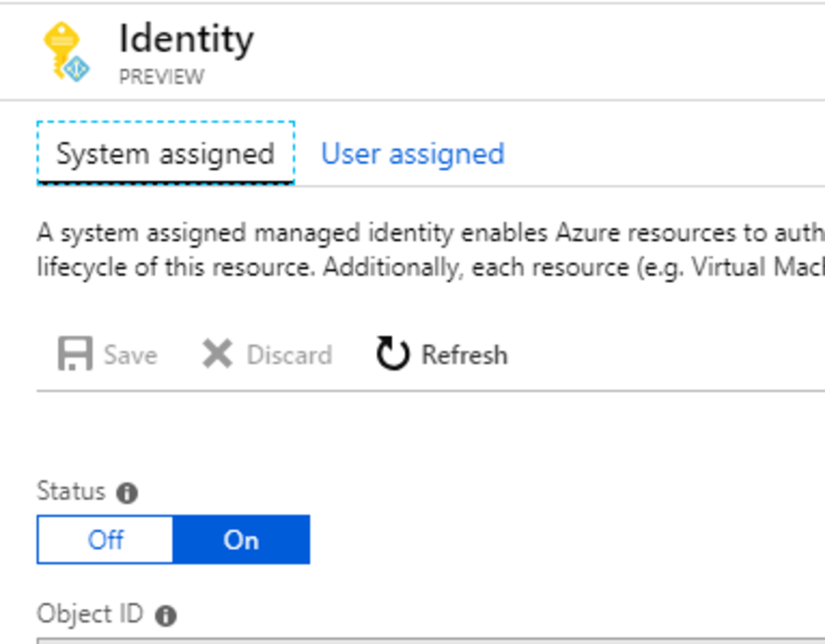The image size is (825, 644).
Task: Click the managed identity description text
Action: [431, 250]
